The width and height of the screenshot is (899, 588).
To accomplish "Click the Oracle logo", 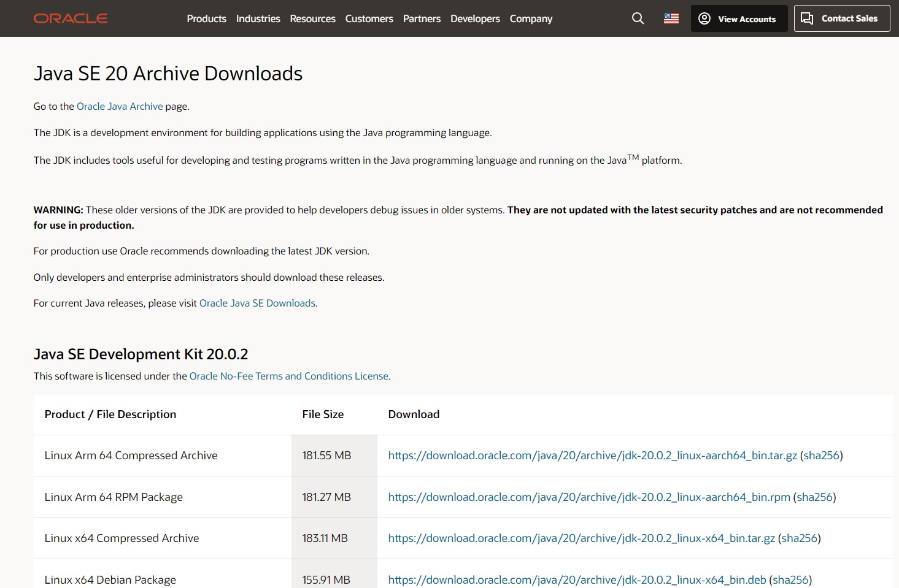I will pos(71,18).
